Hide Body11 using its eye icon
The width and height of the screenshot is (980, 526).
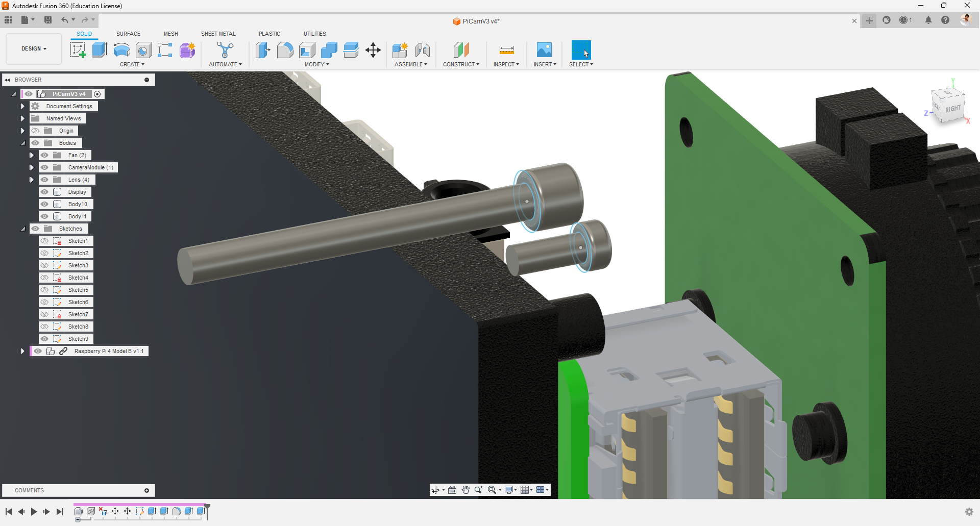(x=45, y=216)
